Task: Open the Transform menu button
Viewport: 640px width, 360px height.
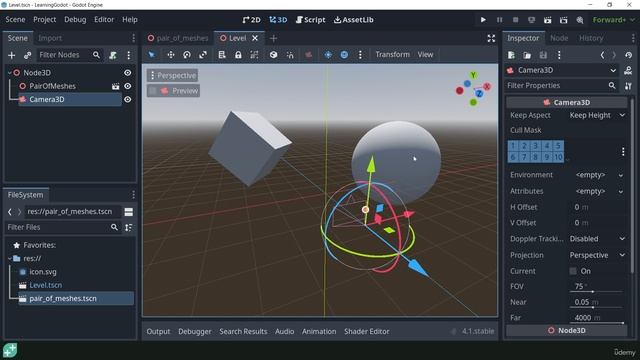Action: tap(392, 55)
